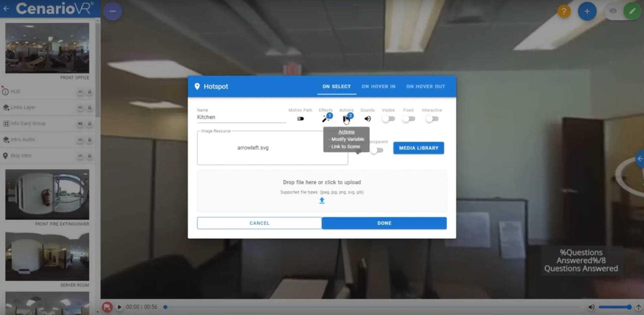
Task: Open the Sounds speaker icon
Action: [368, 119]
